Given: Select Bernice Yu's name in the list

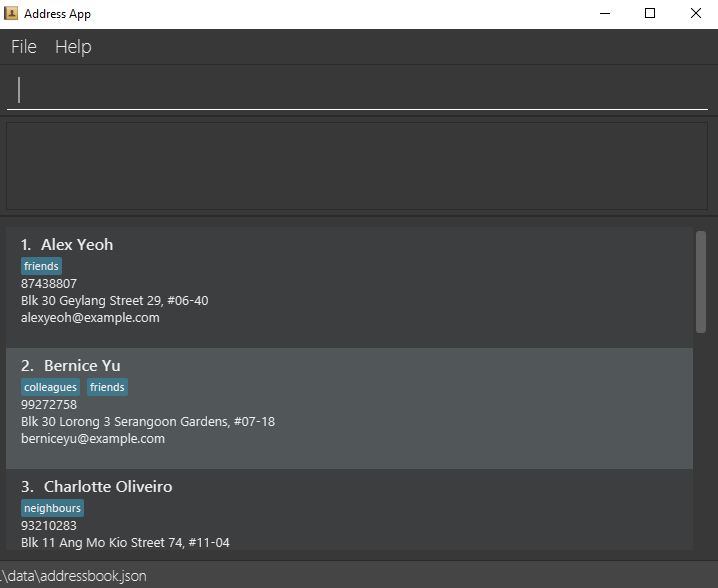Looking at the screenshot, I should pos(82,366).
